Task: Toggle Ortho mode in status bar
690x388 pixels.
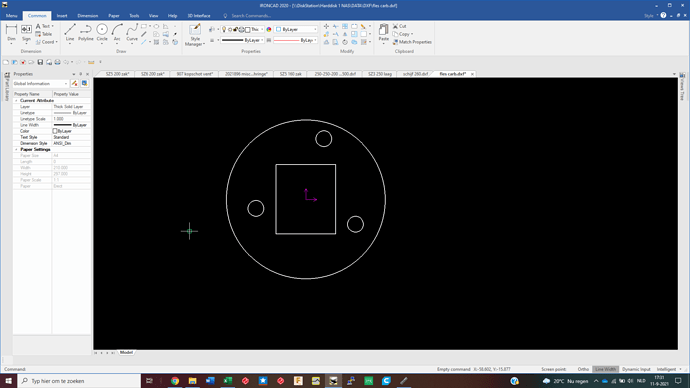Action: coord(583,369)
